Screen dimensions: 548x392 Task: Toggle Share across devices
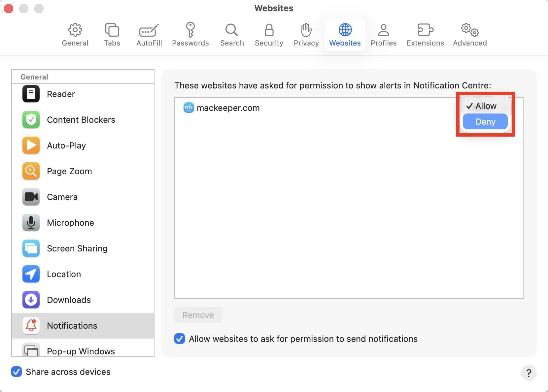point(17,372)
